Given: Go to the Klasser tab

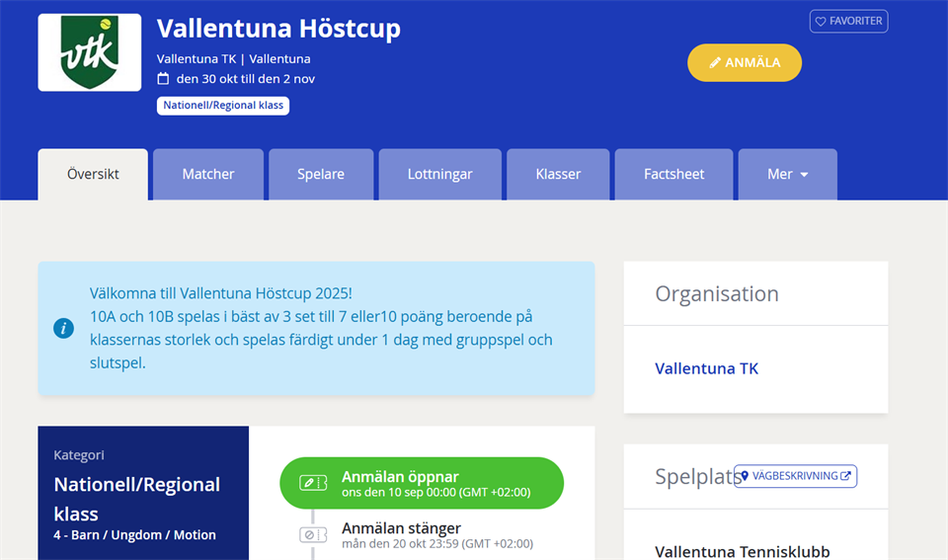Looking at the screenshot, I should (558, 174).
